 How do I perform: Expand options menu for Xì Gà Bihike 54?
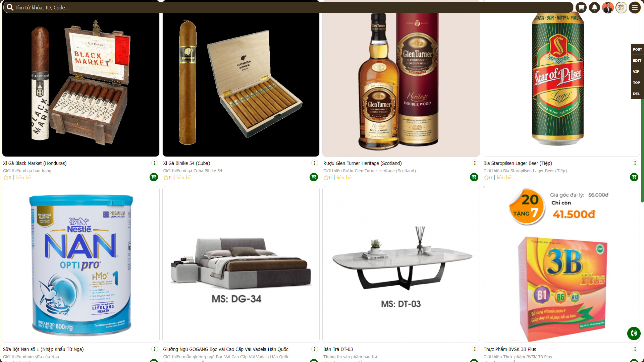coord(315,163)
